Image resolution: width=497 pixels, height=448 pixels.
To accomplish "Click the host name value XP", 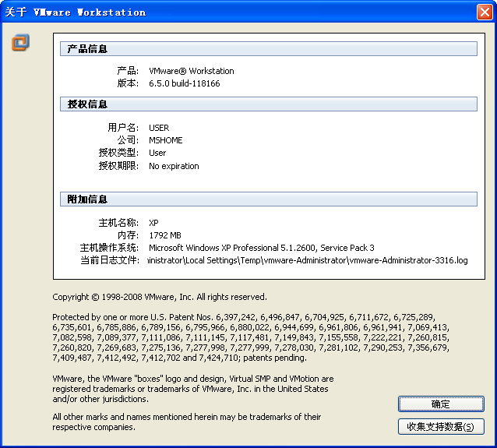I will coord(153,223).
